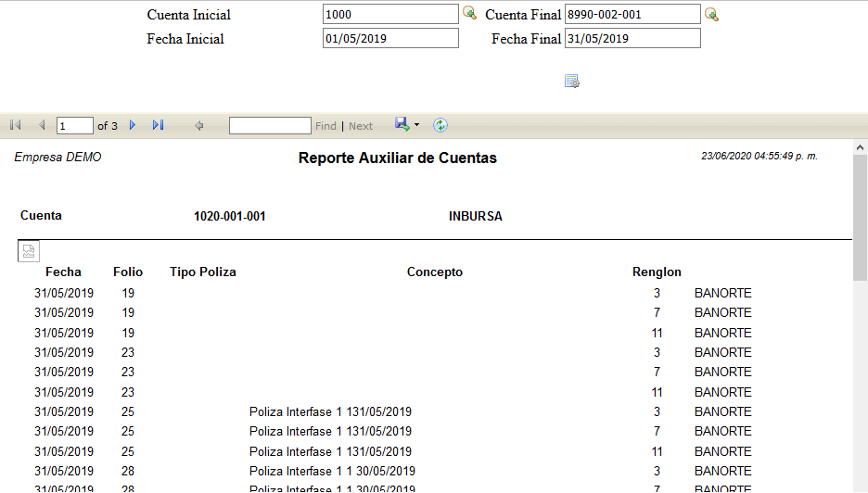The width and height of the screenshot is (868, 493).
Task: Click the Find link
Action: [325, 126]
